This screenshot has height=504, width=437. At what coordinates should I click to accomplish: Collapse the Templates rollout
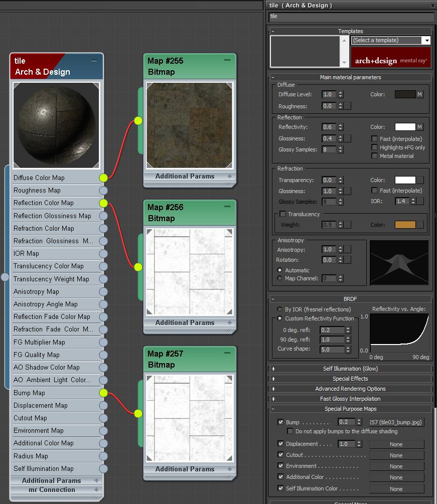(x=350, y=31)
